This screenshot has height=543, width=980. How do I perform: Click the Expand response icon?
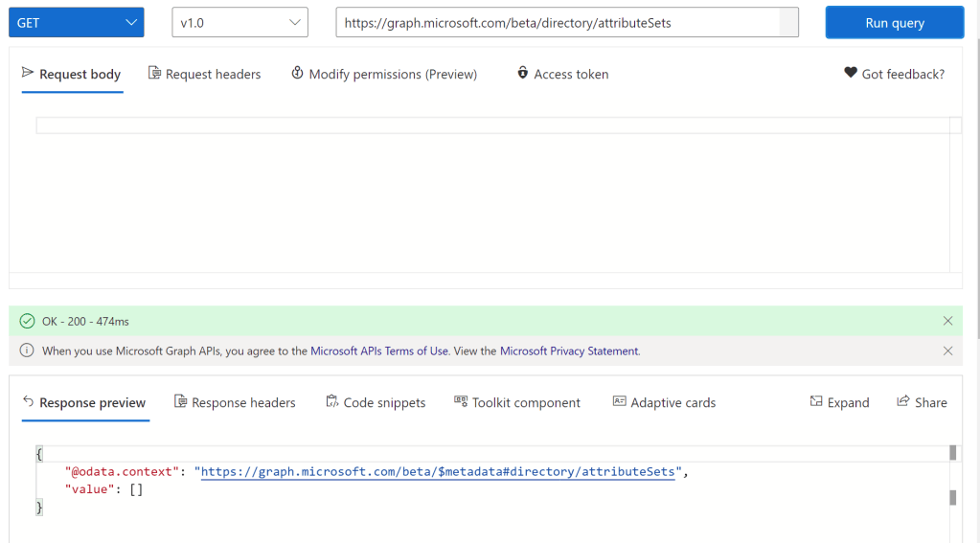click(816, 402)
